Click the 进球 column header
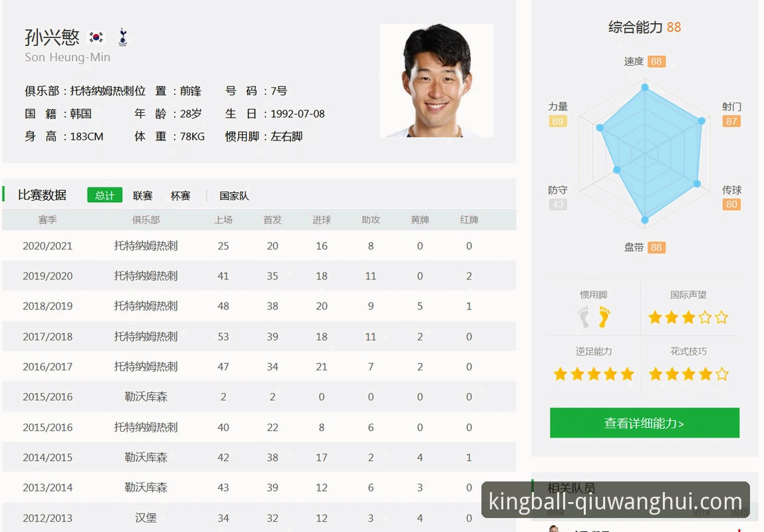The image size is (764, 532). pos(322,219)
